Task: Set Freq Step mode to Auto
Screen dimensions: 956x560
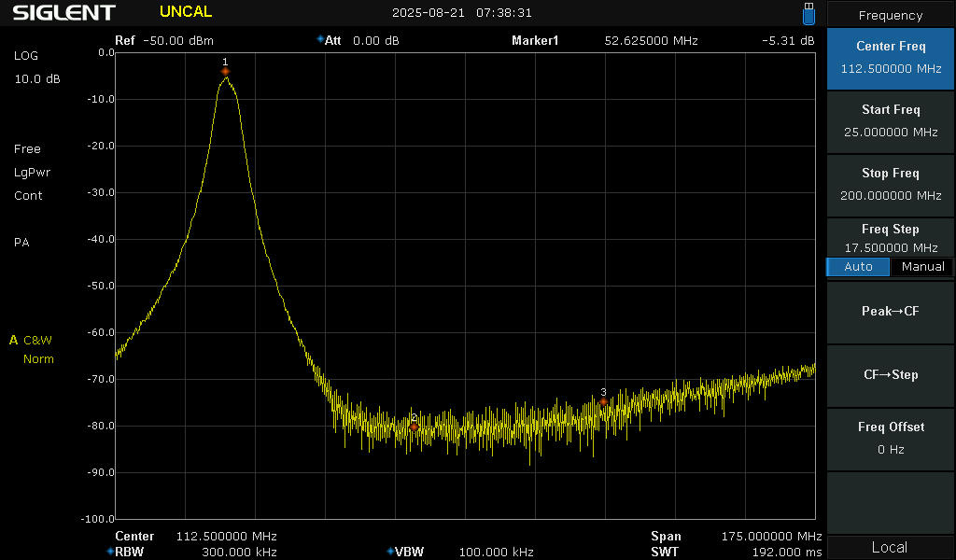Action: (x=858, y=266)
